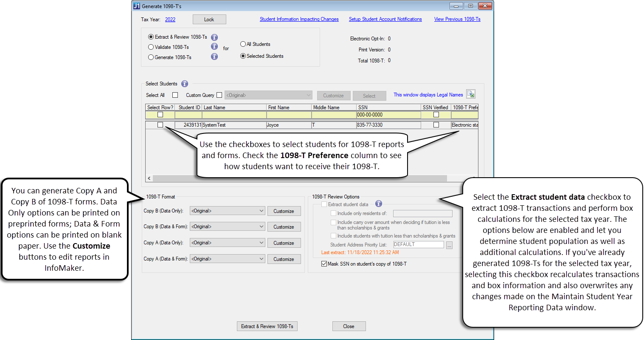This screenshot has width=644, height=340.
Task: Click the info icon beside Generate 1098-Ts
Action: tap(214, 57)
